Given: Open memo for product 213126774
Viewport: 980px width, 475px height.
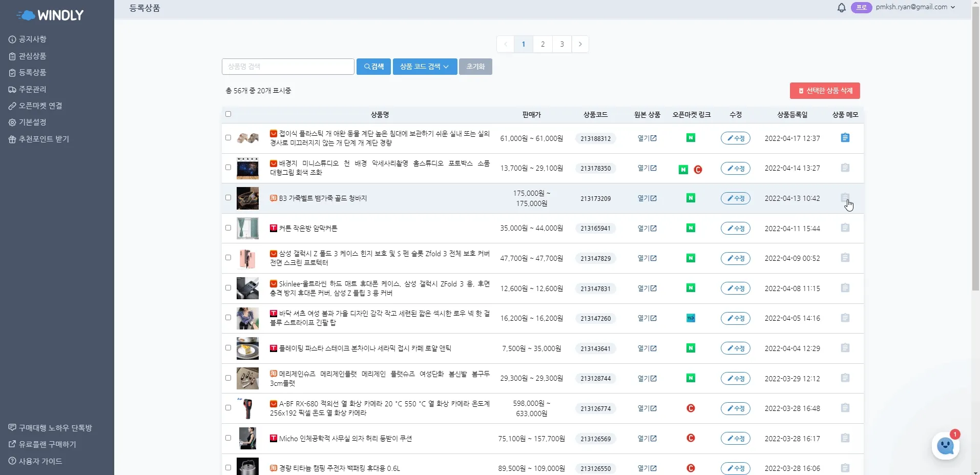Looking at the screenshot, I should tap(845, 408).
